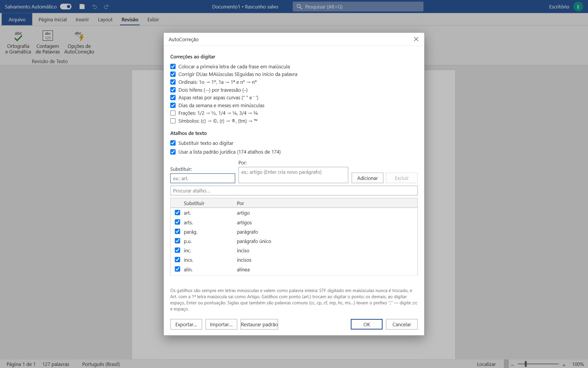This screenshot has height=368, width=588.
Task: Click the Redo arrow icon
Action: tap(106, 6)
